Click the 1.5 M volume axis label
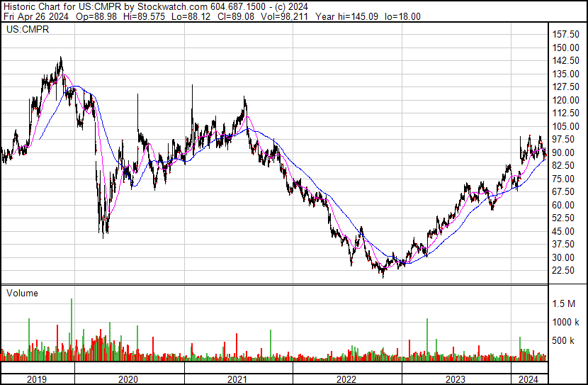The width and height of the screenshot is (588, 385). coord(564,303)
